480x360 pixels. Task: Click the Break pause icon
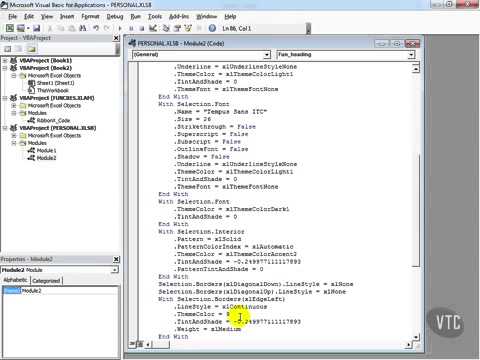pyautogui.click(x=131, y=28)
